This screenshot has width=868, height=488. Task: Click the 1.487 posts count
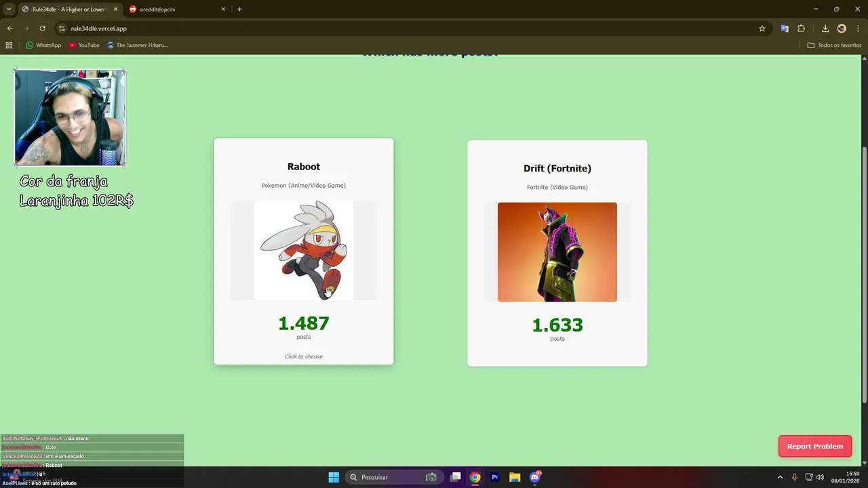[304, 323]
